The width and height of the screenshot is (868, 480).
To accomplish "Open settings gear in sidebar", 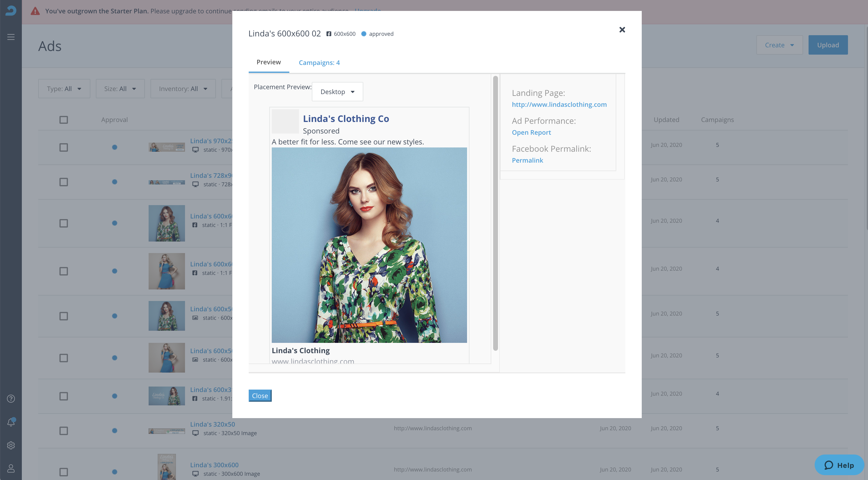I will (11, 445).
